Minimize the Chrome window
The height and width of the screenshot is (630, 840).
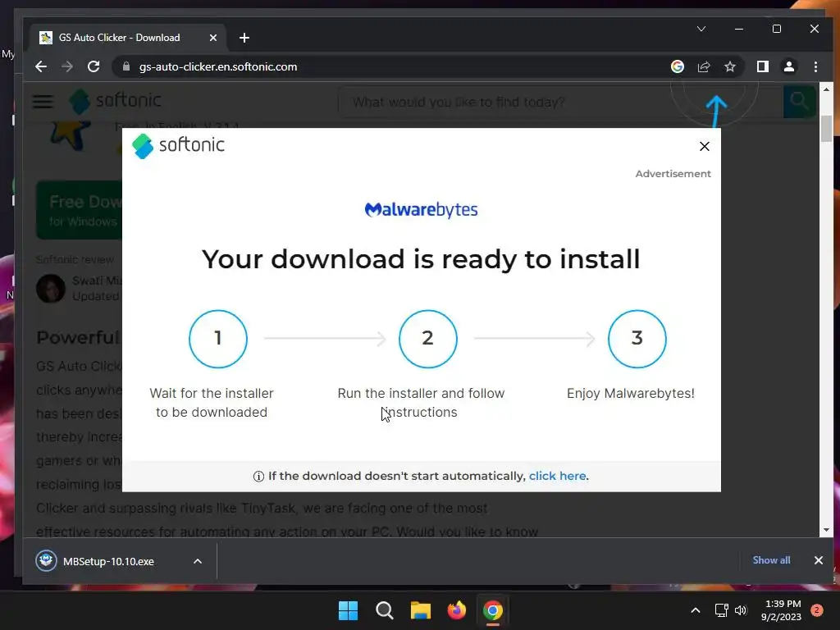[x=739, y=29]
